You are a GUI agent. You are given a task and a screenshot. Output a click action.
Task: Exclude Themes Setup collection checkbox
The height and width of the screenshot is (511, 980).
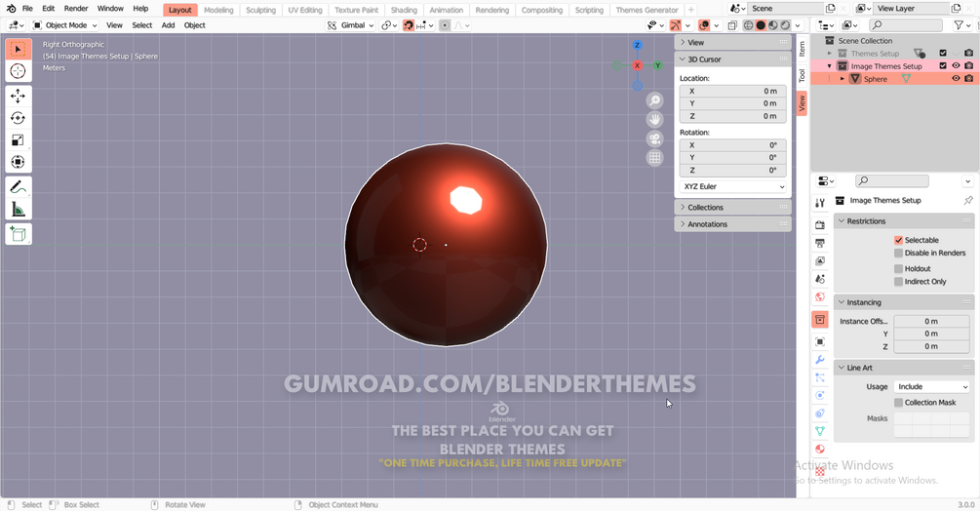[943, 53]
